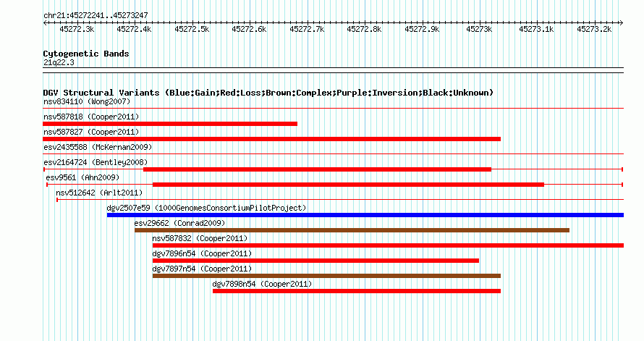This screenshot has width=644, height=341.
Task: Select the nsv587818 (Cooper2011) red loss bar
Action: coord(170,124)
